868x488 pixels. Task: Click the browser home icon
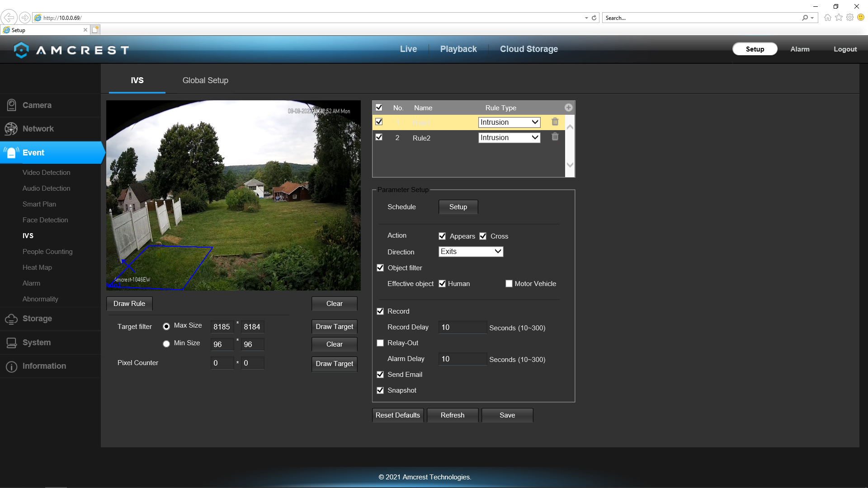point(827,18)
